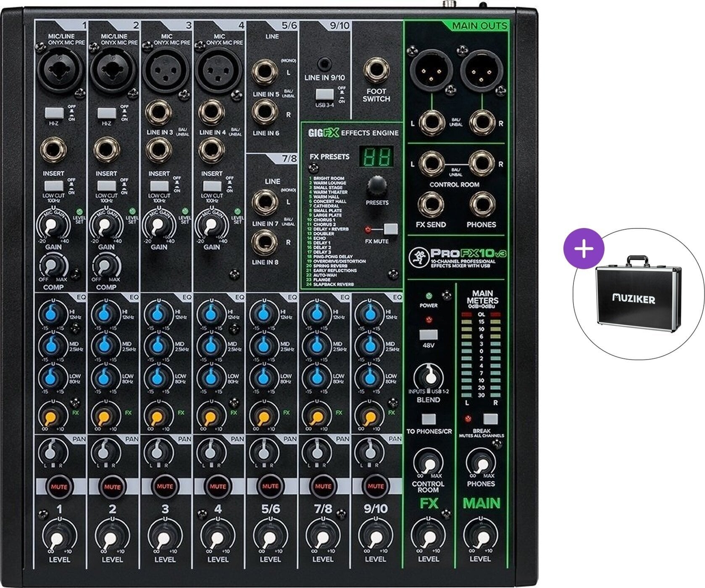Click the Control Room right output jack
705x588 pixels.
click(x=482, y=163)
